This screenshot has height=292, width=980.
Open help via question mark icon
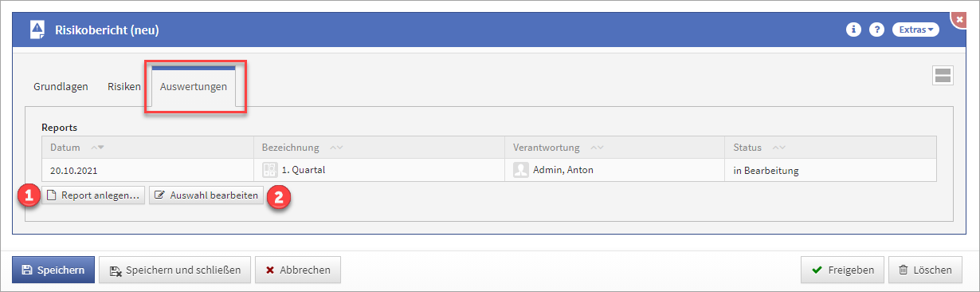click(x=876, y=30)
